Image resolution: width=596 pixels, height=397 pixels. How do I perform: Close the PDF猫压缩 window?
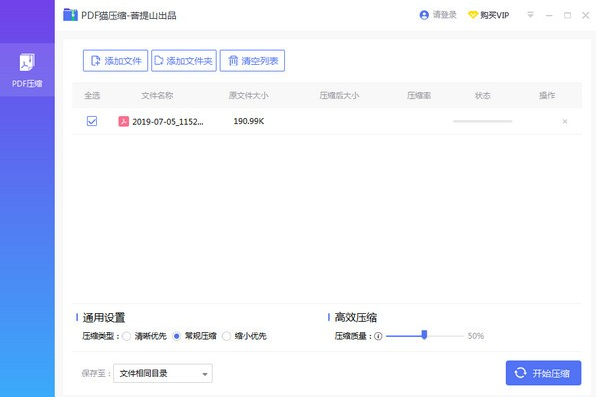point(586,15)
